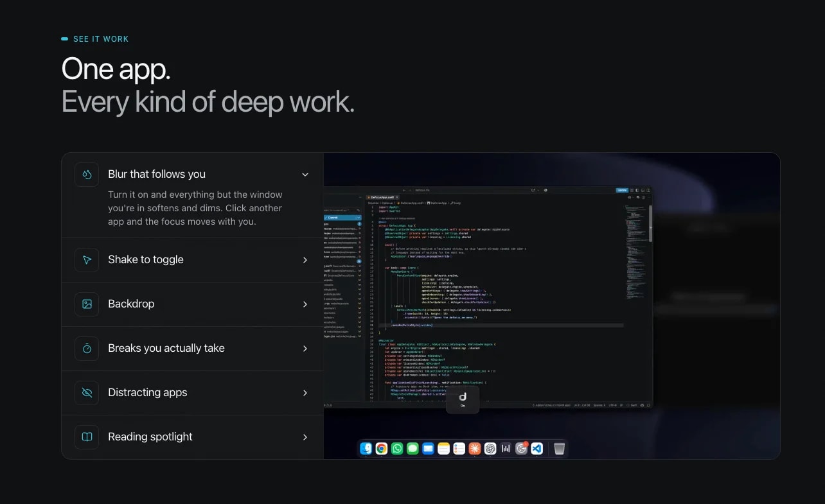Close the DefocusApp.swift editor tab
Image resolution: width=825 pixels, height=504 pixels.
[397, 197]
